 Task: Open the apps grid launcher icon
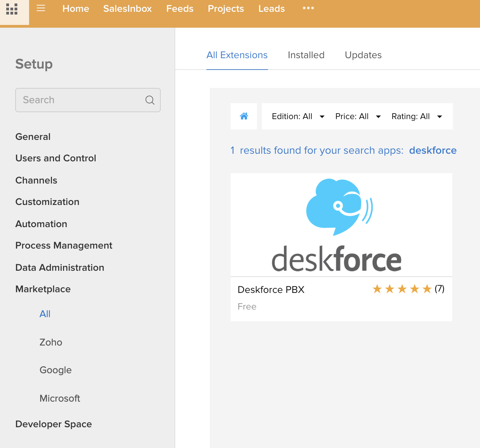12,9
